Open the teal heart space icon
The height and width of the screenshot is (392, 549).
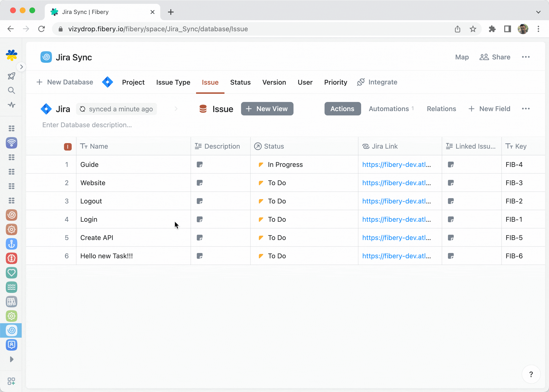12,273
